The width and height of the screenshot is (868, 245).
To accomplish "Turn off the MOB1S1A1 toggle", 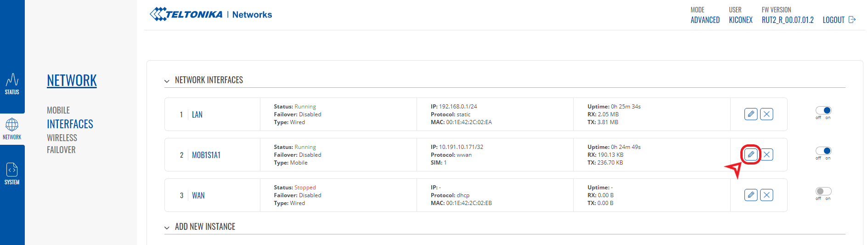I will pyautogui.click(x=823, y=151).
